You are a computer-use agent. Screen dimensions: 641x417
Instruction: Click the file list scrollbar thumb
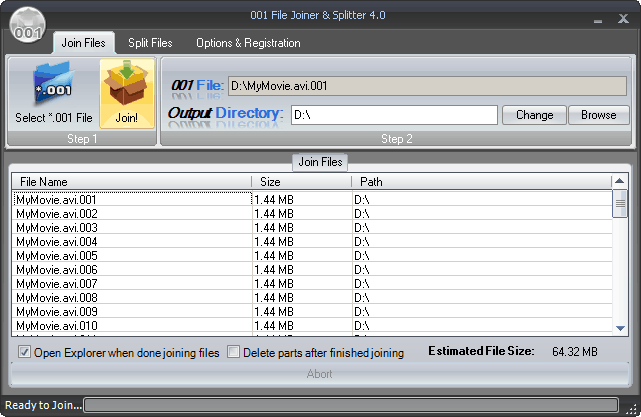[x=620, y=204]
